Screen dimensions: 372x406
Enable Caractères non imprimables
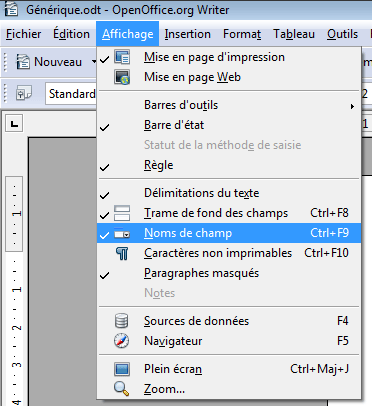(229, 253)
